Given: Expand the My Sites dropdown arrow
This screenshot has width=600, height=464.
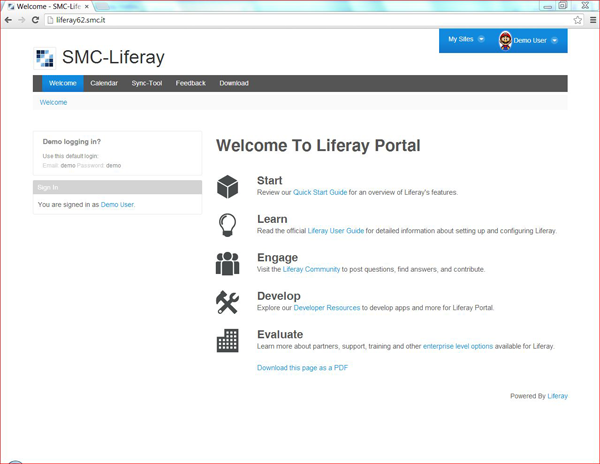Looking at the screenshot, I should pyautogui.click(x=481, y=39).
